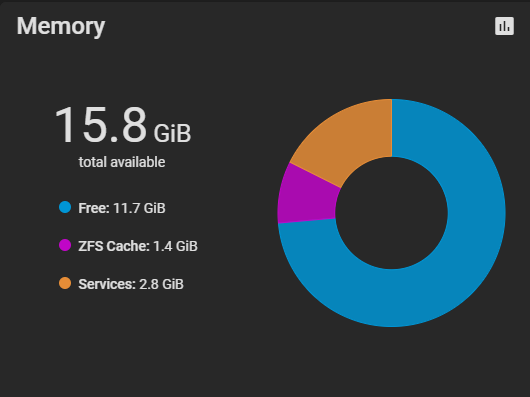The height and width of the screenshot is (397, 530).
Task: Click the blue Free legend dot
Action: [x=65, y=207]
